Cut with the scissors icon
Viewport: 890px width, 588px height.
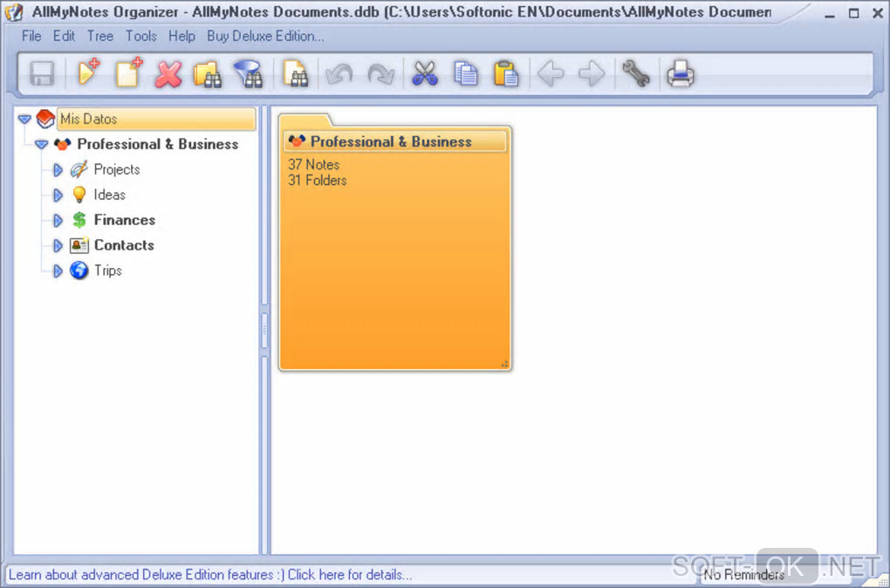(x=425, y=74)
